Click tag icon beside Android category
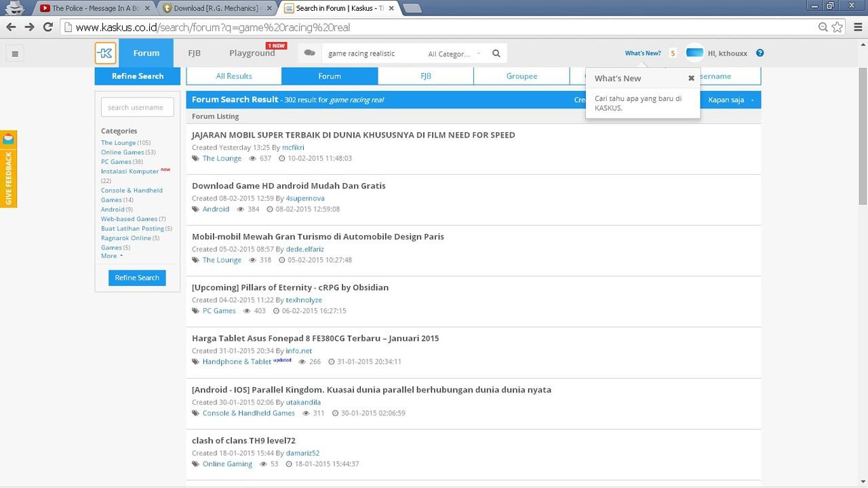Image resolution: width=868 pixels, height=488 pixels. point(195,209)
